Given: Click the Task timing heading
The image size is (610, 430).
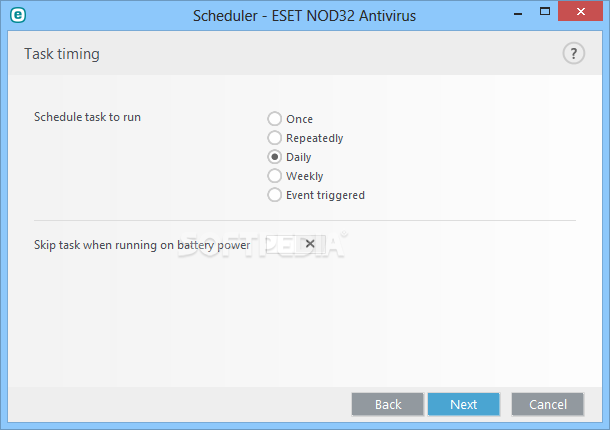Looking at the screenshot, I should [62, 54].
